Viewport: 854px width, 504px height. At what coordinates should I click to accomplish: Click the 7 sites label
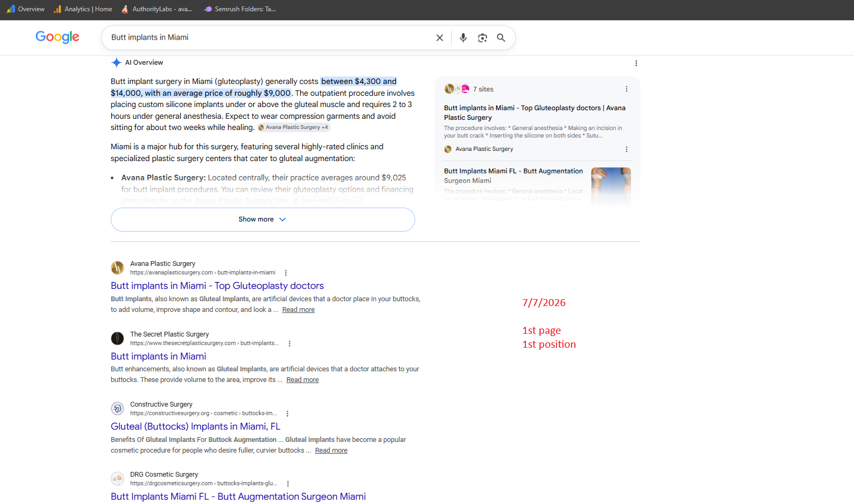pyautogui.click(x=483, y=89)
